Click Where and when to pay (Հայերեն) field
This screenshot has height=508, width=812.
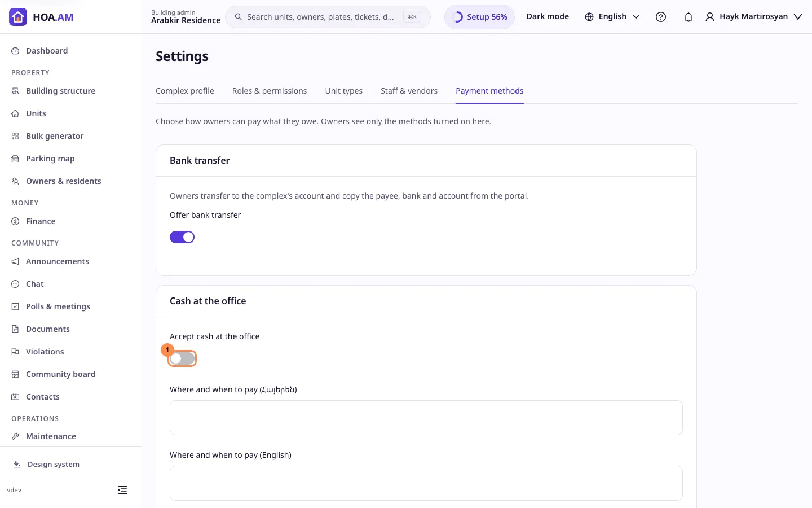coord(426,418)
